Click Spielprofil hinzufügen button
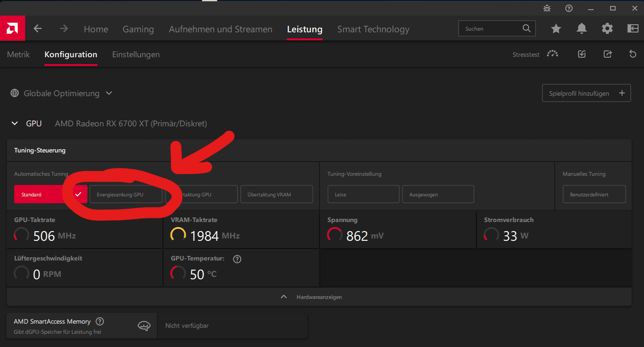644x347 pixels. (586, 93)
